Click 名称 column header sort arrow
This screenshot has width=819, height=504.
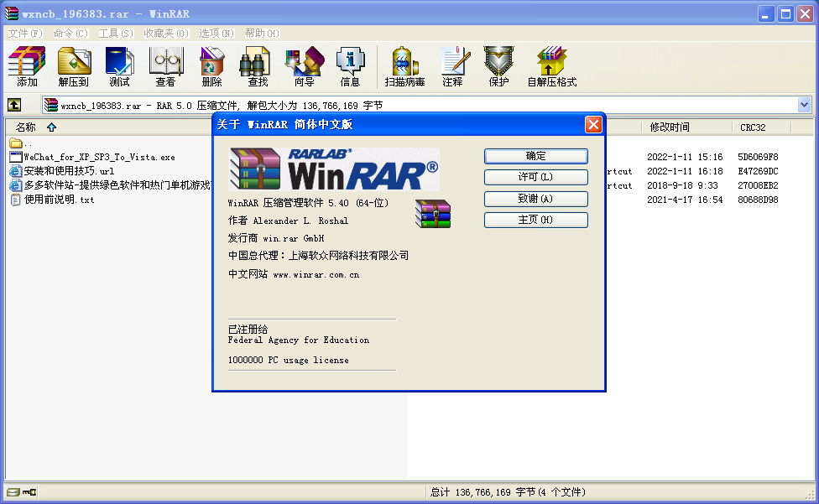pyautogui.click(x=51, y=127)
